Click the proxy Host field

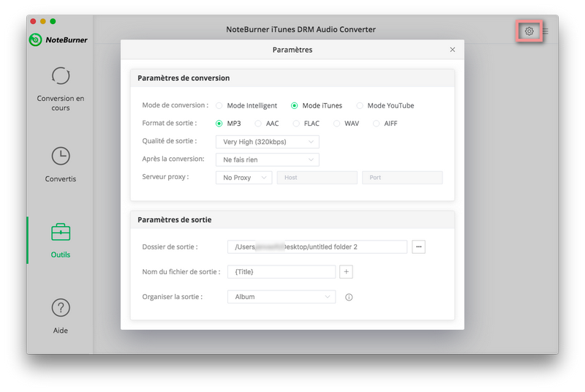point(317,178)
